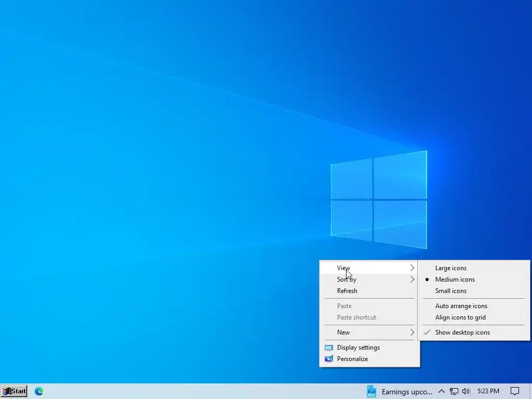
Task: Click the Start button
Action: (14, 391)
